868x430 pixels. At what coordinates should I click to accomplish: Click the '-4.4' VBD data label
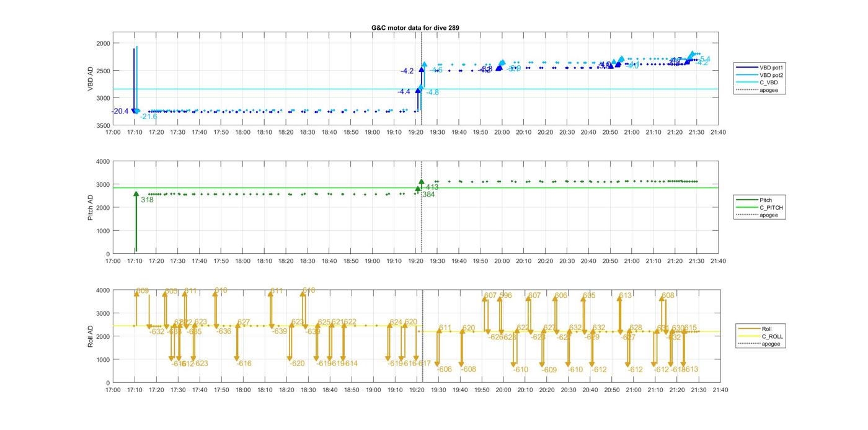click(x=404, y=92)
